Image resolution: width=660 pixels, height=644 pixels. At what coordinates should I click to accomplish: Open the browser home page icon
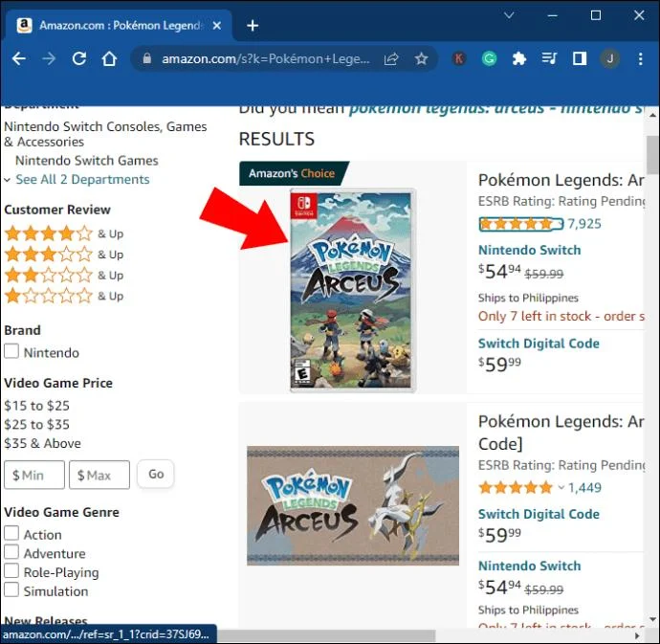pyautogui.click(x=109, y=58)
